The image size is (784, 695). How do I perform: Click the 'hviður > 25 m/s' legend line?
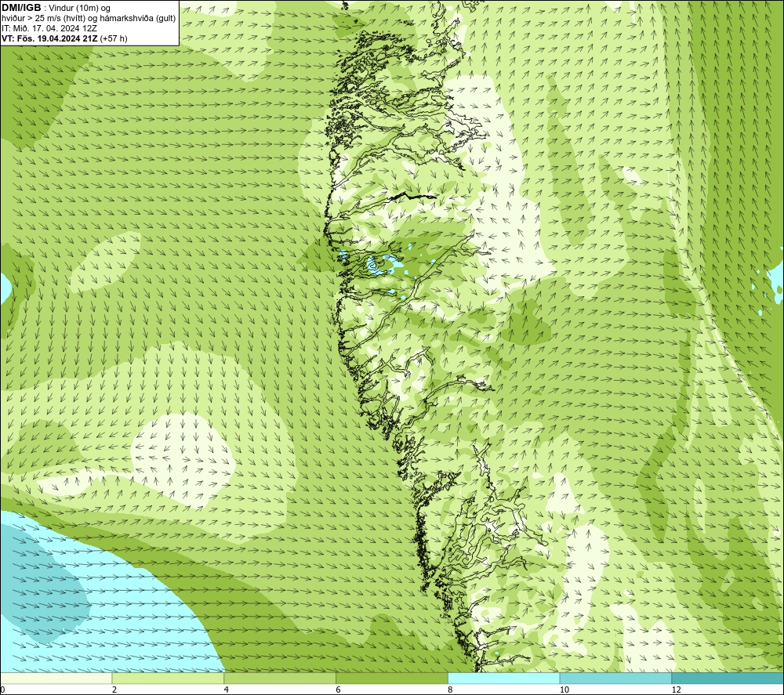(x=89, y=19)
